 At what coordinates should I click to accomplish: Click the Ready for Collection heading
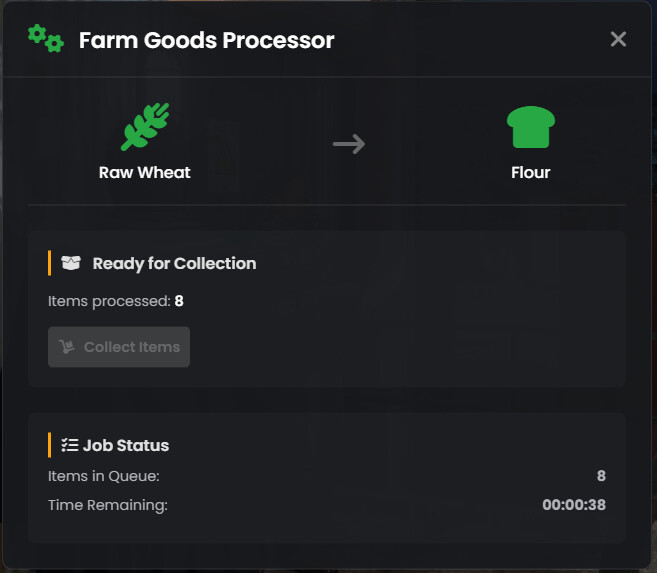point(174,264)
